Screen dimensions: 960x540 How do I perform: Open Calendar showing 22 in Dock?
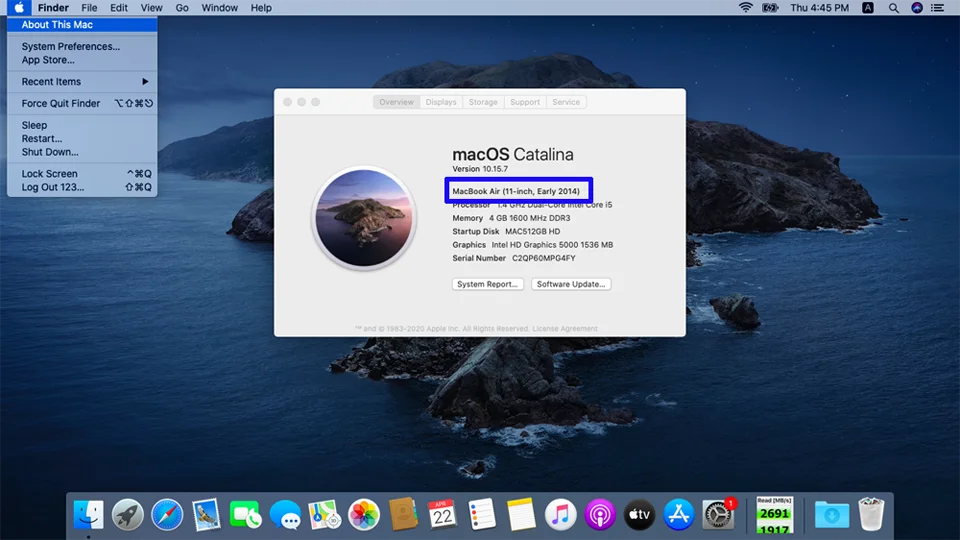[442, 514]
